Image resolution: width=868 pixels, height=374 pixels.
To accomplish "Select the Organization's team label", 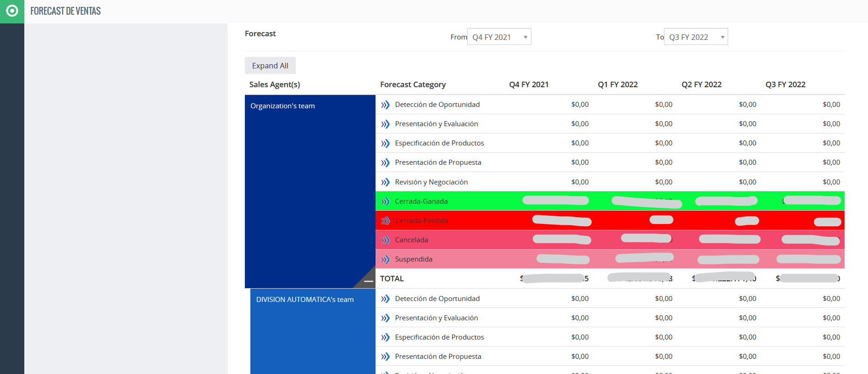I will pyautogui.click(x=282, y=106).
